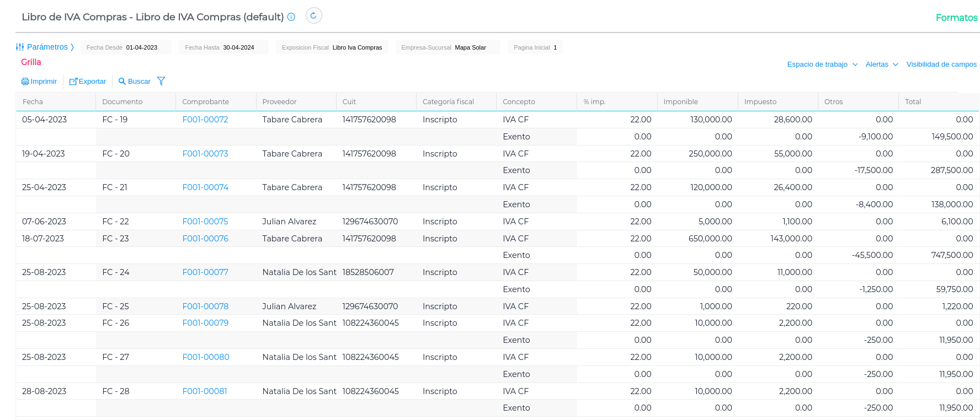Open the Formatos menu
This screenshot has width=980, height=420.
pyautogui.click(x=956, y=18)
